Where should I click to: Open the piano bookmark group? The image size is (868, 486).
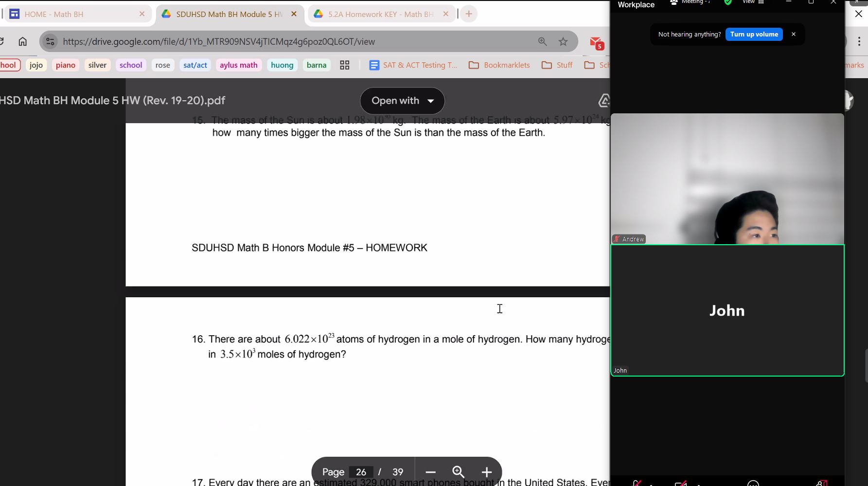click(66, 65)
